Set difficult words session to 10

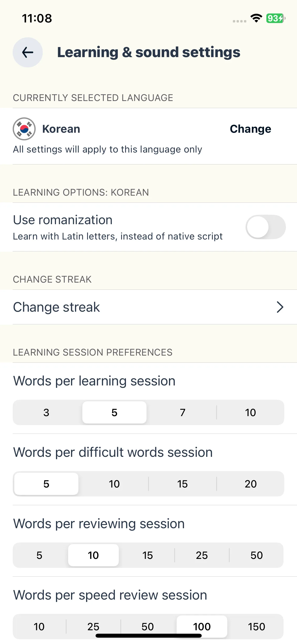[114, 484]
